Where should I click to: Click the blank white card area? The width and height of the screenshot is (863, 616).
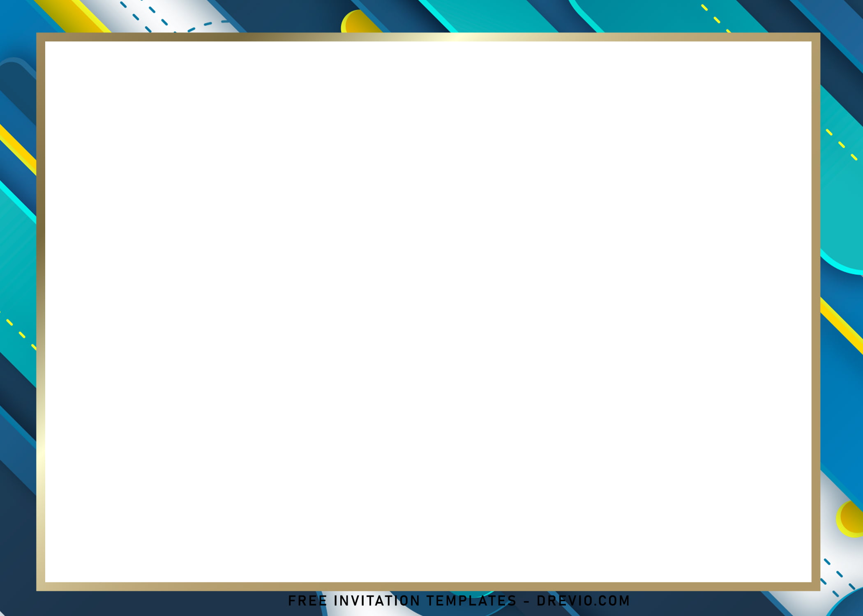coord(428,312)
